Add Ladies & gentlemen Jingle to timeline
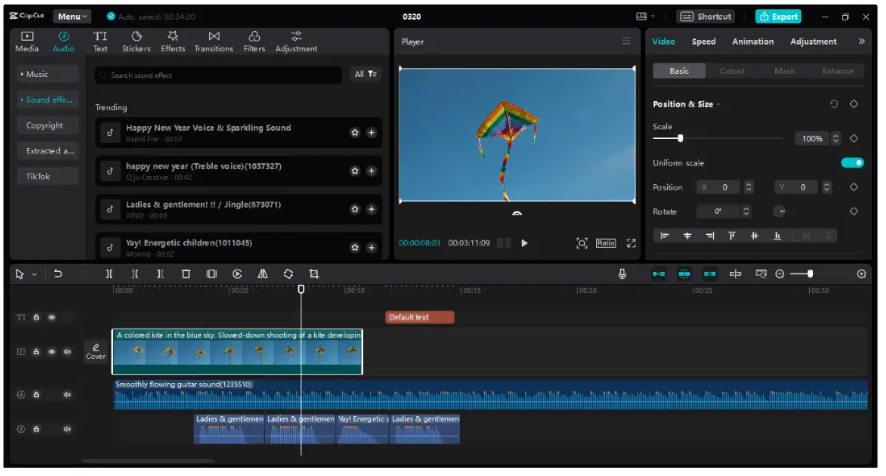Screen dimensions: 886x476 coord(371,209)
